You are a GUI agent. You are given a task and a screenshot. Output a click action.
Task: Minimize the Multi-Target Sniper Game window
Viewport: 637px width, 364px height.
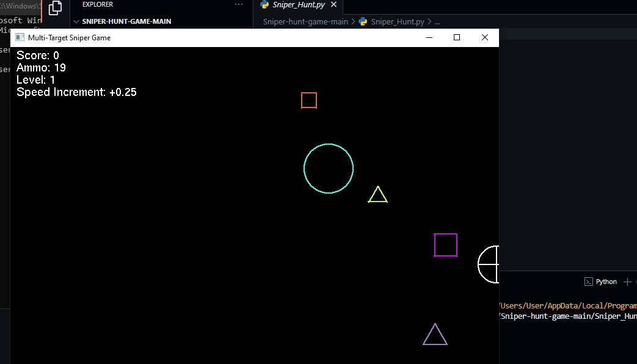pyautogui.click(x=429, y=38)
